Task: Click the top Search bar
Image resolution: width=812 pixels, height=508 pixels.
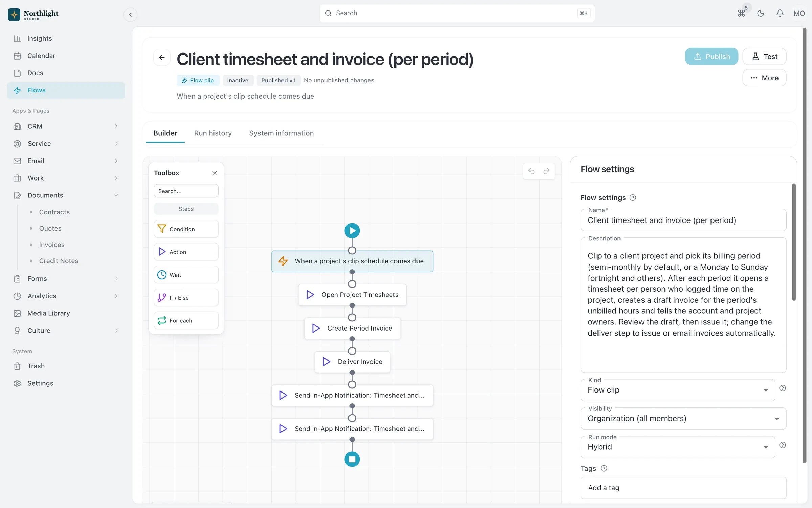Action: click(x=457, y=13)
